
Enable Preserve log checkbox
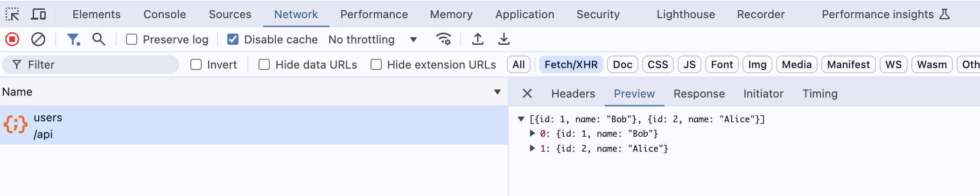(x=132, y=40)
